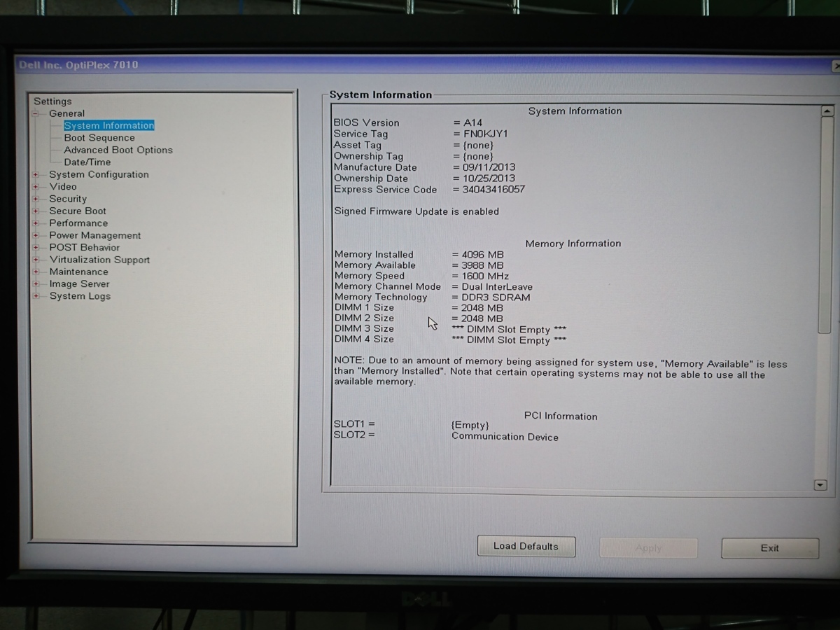The height and width of the screenshot is (630, 840).
Task: Expand the System Logs node
Action: pyautogui.click(x=36, y=296)
